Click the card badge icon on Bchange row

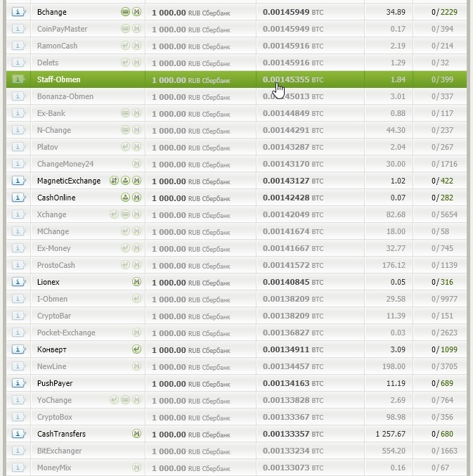pos(125,12)
